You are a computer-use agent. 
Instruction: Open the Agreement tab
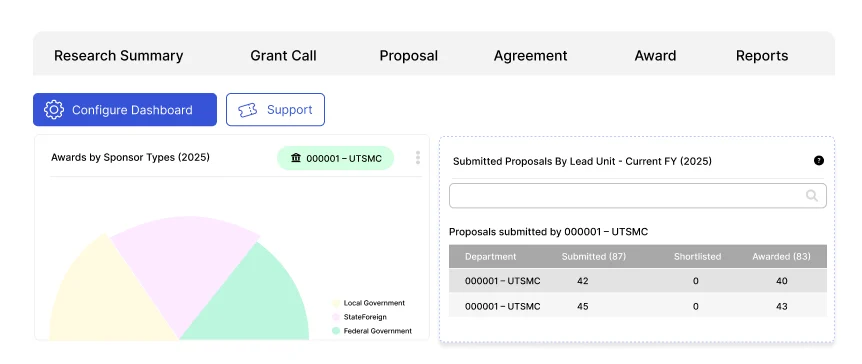click(531, 56)
